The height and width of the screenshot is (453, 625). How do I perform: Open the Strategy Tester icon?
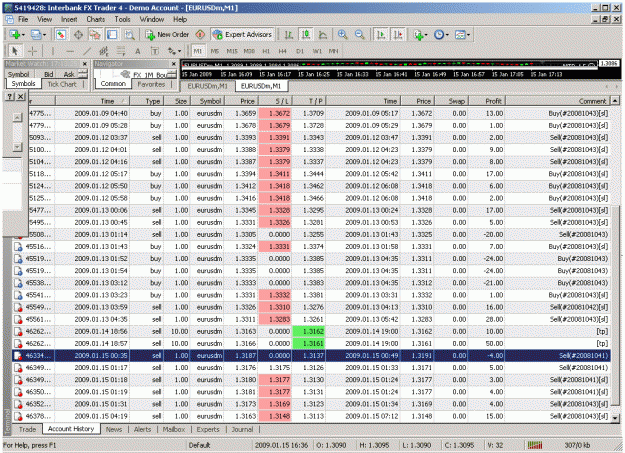point(129,35)
